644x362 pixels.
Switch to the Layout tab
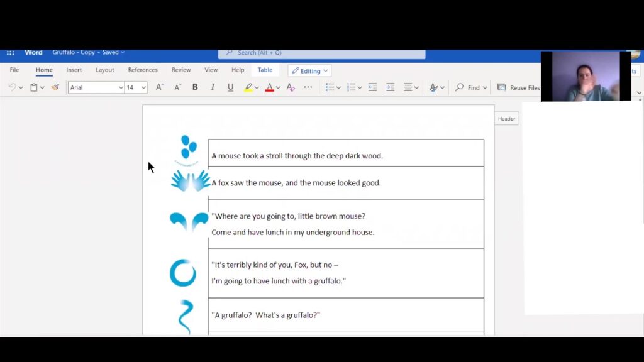click(x=105, y=70)
